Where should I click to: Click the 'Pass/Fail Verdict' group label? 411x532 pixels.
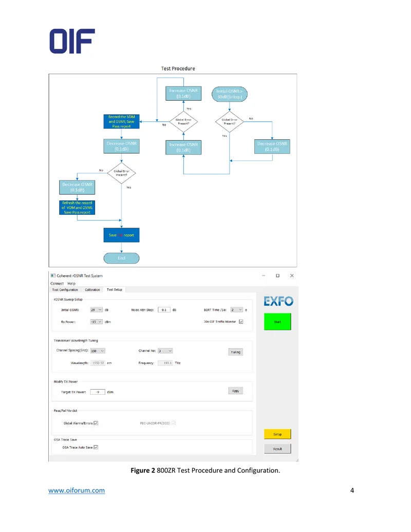click(65, 411)
